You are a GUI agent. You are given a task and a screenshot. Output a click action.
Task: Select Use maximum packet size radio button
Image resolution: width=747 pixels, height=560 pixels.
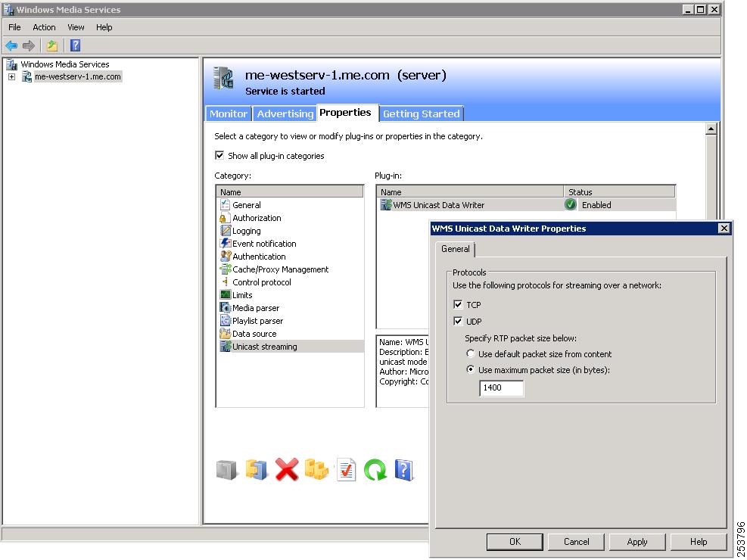[471, 370]
